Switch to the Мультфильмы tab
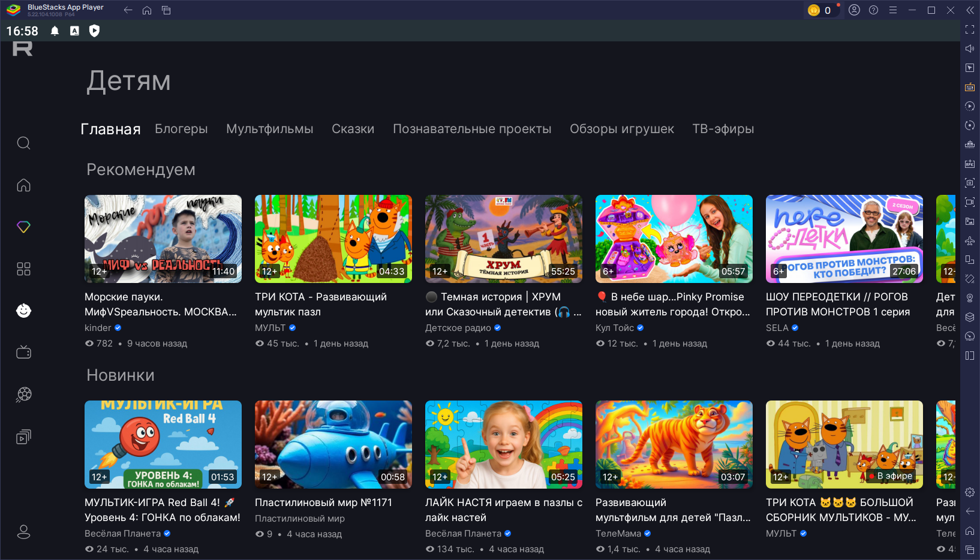The height and width of the screenshot is (560, 980). [x=270, y=129]
